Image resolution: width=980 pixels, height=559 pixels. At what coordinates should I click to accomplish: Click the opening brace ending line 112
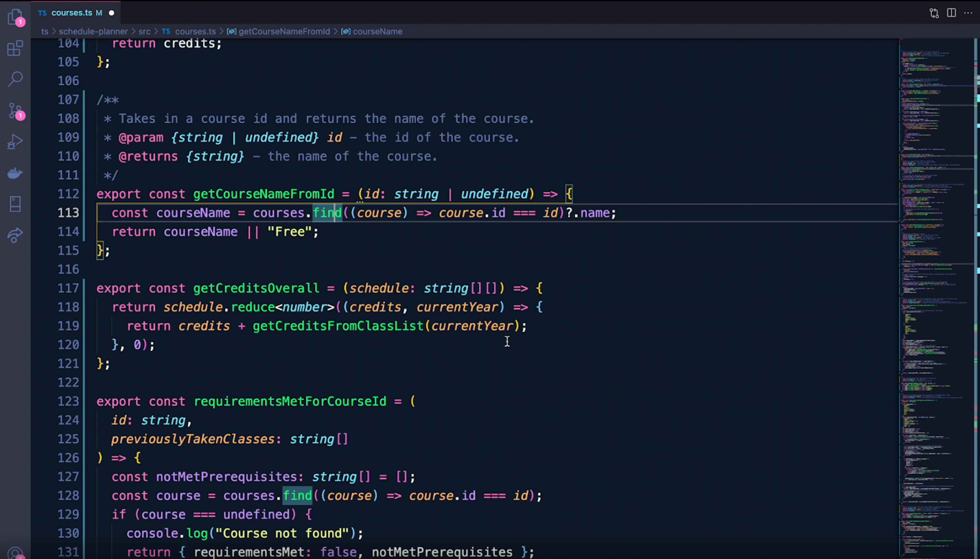tap(569, 194)
